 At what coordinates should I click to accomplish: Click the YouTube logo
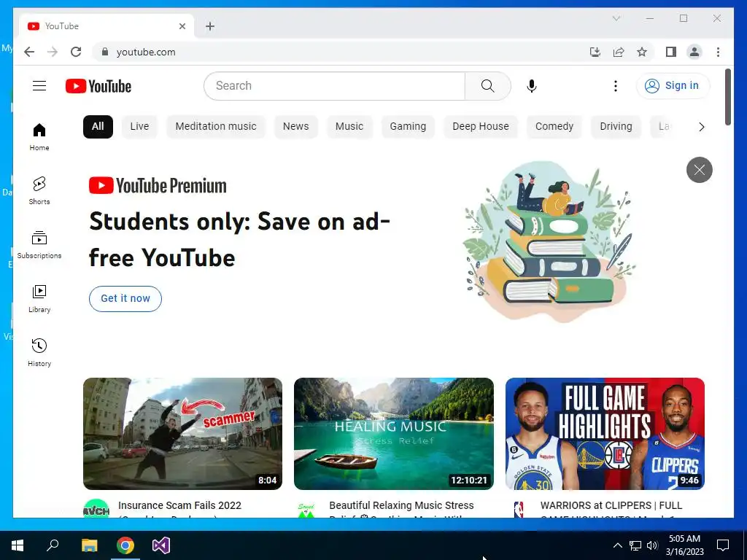click(98, 86)
